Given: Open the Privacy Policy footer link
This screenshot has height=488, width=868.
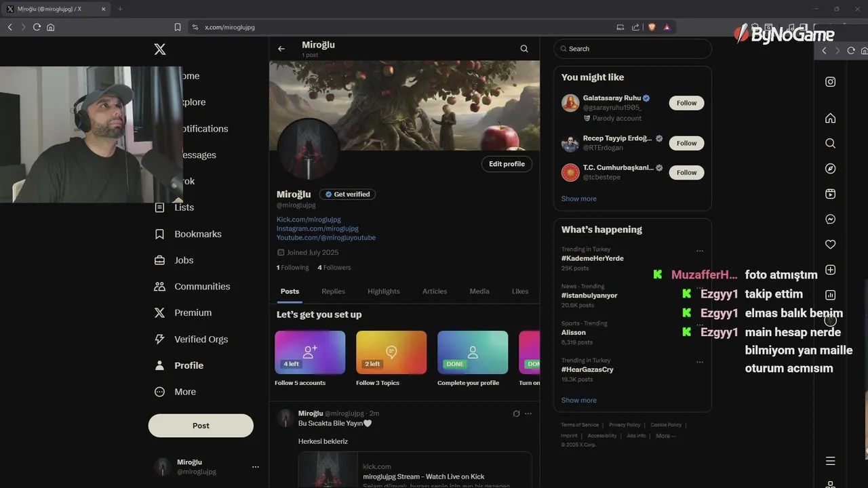Looking at the screenshot, I should pos(625,425).
